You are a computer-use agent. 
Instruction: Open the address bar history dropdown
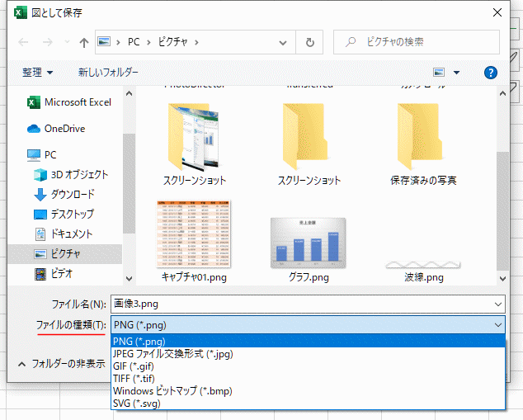click(283, 42)
